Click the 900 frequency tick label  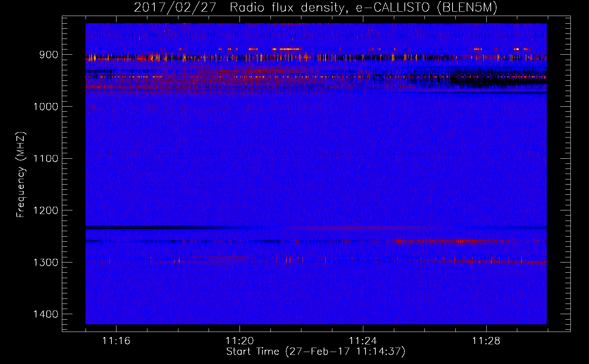tap(49, 55)
